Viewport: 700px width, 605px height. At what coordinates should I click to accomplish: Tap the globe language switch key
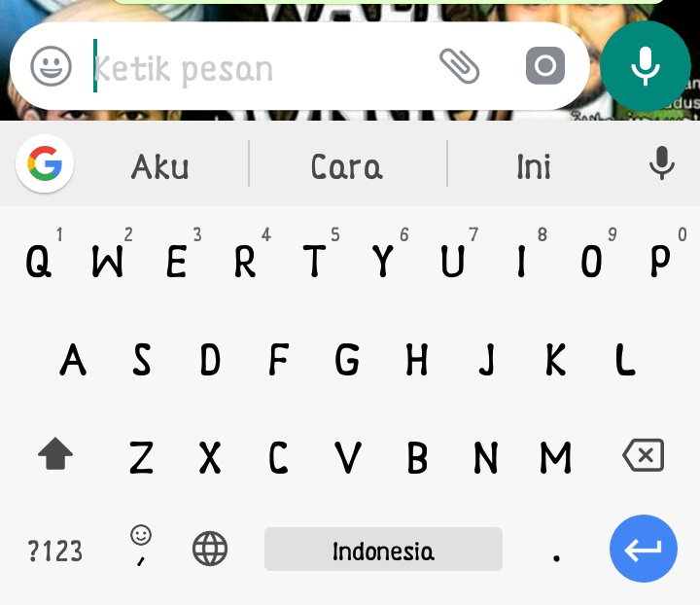(210, 549)
